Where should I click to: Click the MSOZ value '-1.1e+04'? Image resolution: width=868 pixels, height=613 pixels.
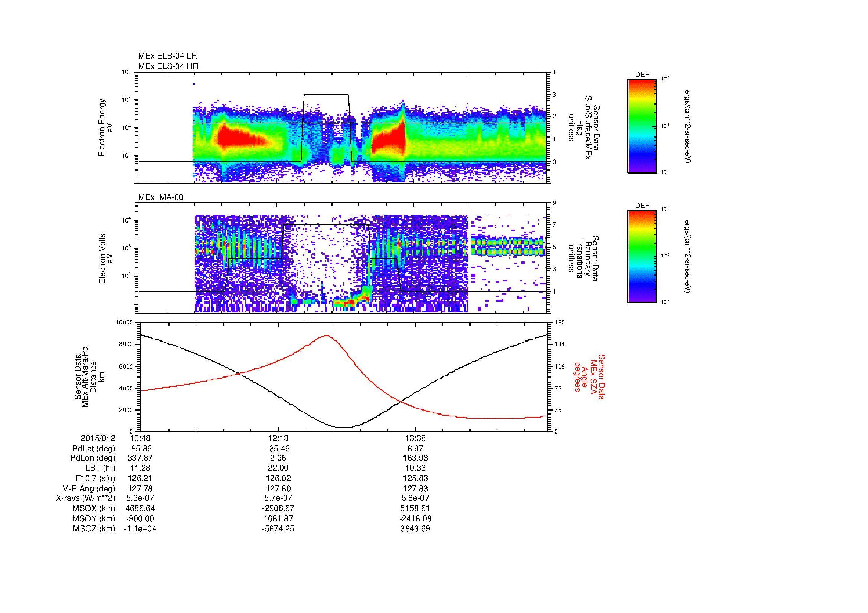click(x=140, y=529)
